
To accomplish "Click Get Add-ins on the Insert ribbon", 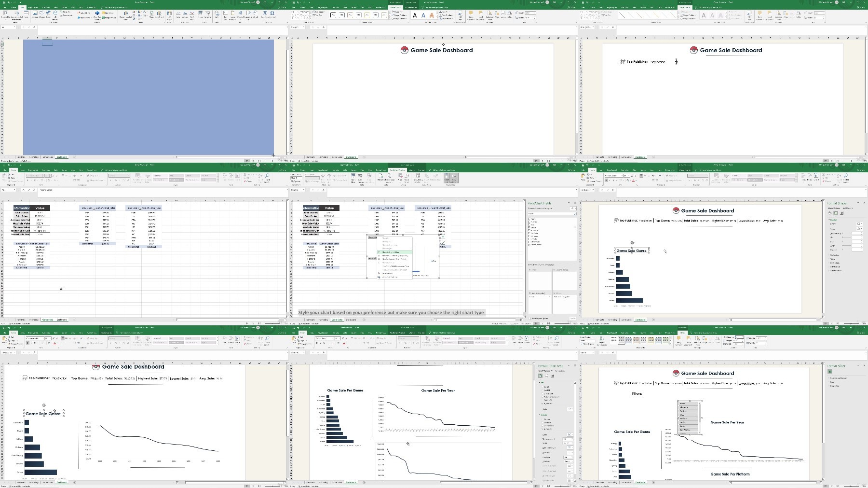I will point(83,13).
